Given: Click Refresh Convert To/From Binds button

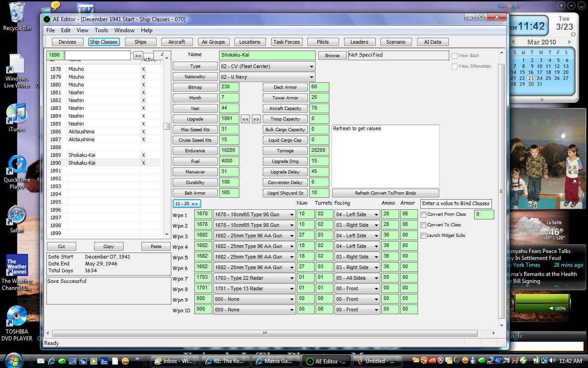Looking at the screenshot, I should pyautogui.click(x=385, y=193).
